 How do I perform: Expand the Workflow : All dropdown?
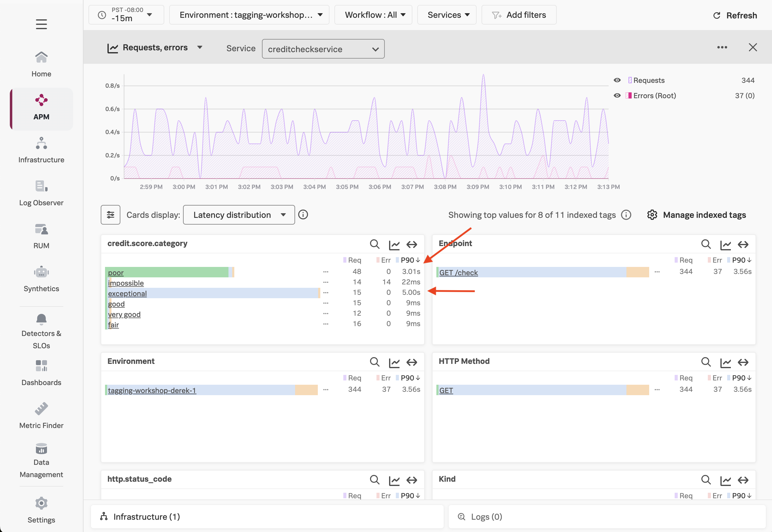click(x=373, y=14)
